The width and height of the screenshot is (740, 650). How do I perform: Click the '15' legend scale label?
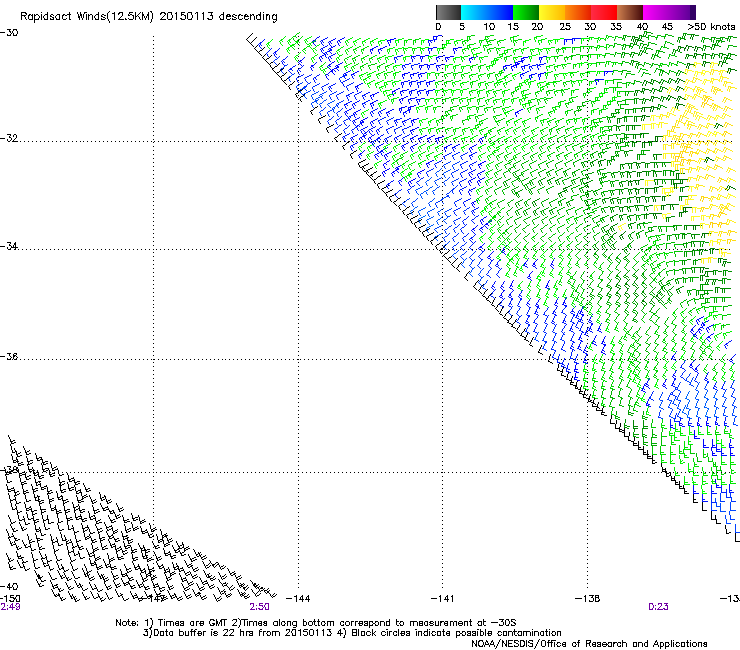[513, 27]
